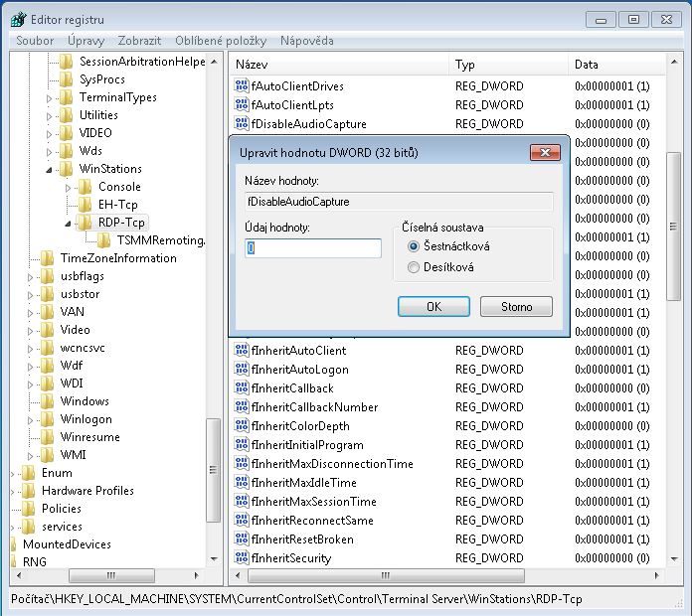Click the Hardware Profiles folder icon
The image size is (692, 616).
click(x=28, y=491)
